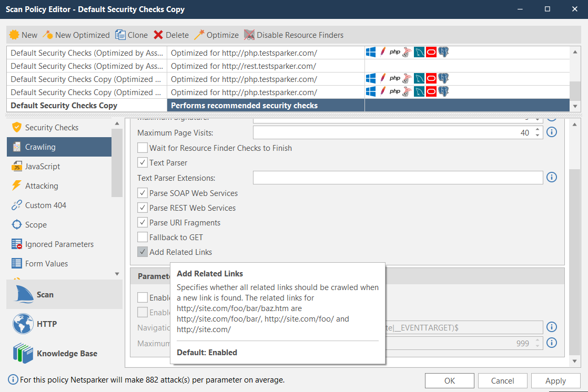The height and width of the screenshot is (392, 588).
Task: Enable Wait for Resource Finder Checks
Action: [x=143, y=148]
